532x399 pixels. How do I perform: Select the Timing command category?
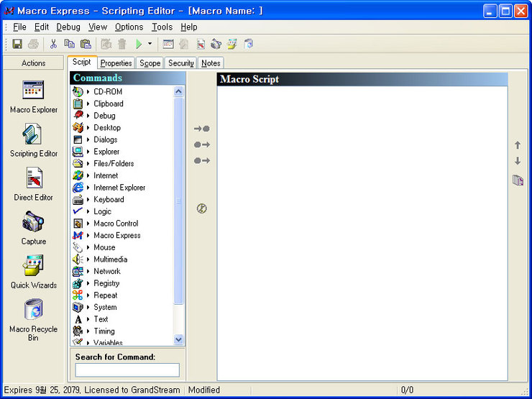(104, 331)
